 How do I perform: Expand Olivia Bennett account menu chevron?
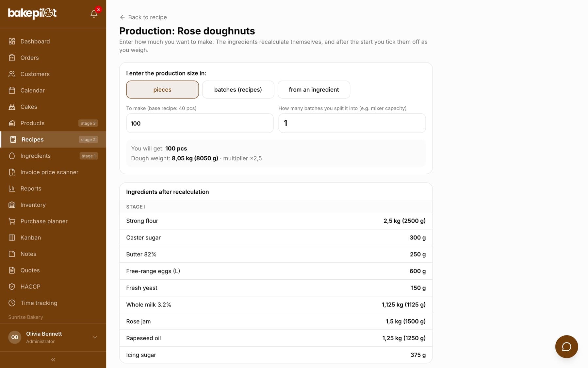(95, 337)
